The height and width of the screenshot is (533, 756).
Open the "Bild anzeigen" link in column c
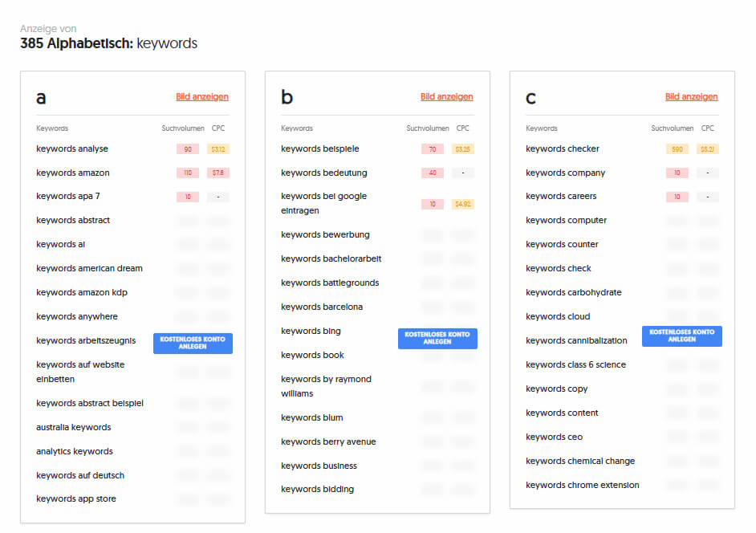point(692,96)
